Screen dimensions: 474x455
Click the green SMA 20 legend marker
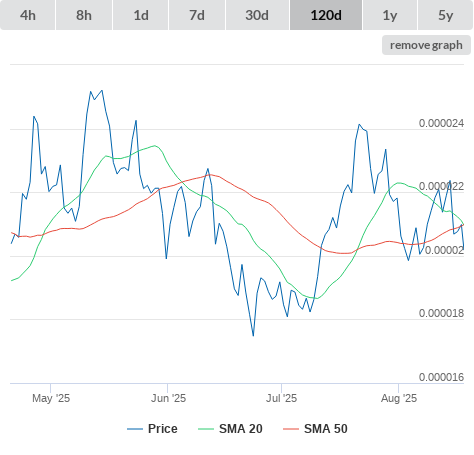pyautogui.click(x=206, y=429)
